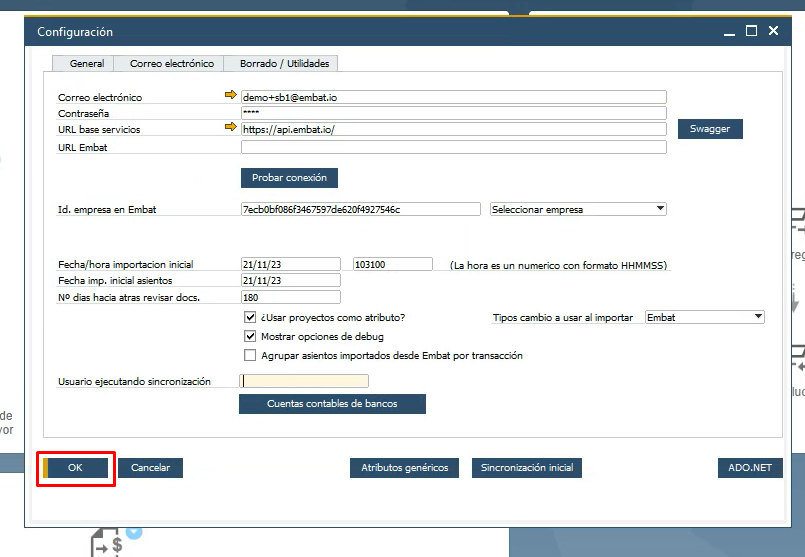Viewport: 805px width, 557px height.
Task: Click the orange link arrow beside URL base servicios
Action: coord(232,129)
